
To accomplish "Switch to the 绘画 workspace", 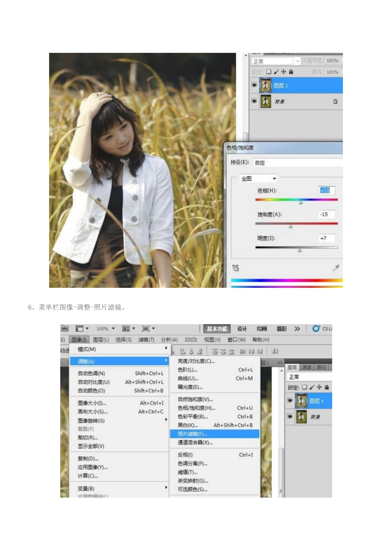I will point(262,329).
